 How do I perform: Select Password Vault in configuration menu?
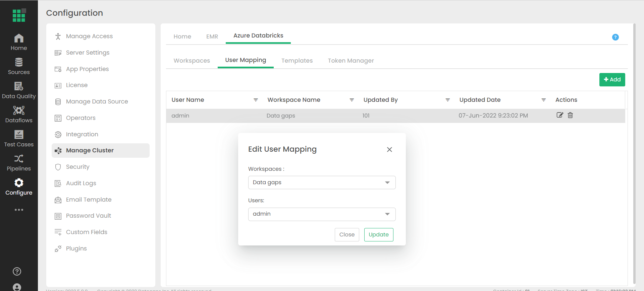(89, 216)
